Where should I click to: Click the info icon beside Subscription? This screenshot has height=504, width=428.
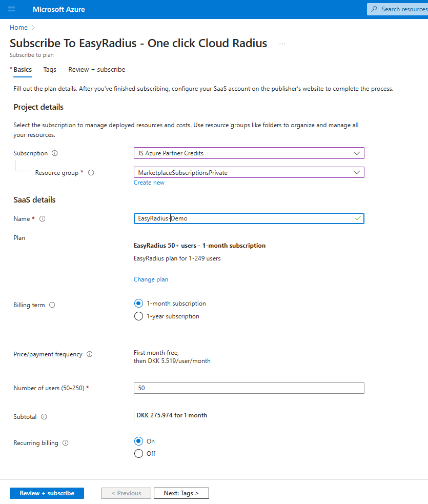[55, 153]
